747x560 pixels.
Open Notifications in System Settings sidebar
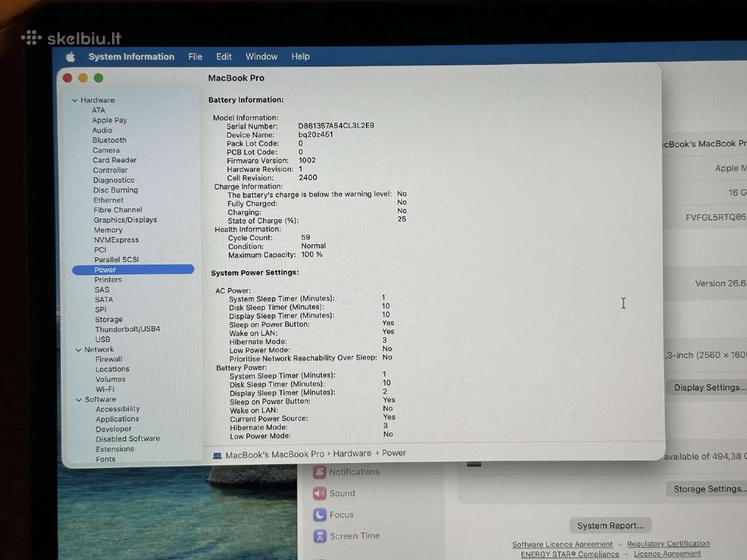pyautogui.click(x=347, y=472)
